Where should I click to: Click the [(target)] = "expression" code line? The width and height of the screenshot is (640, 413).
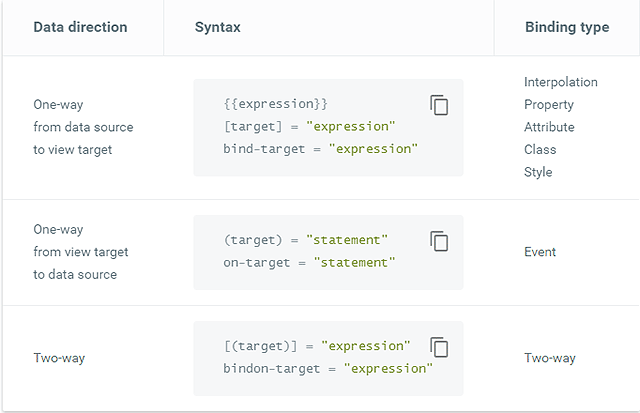coord(317,346)
